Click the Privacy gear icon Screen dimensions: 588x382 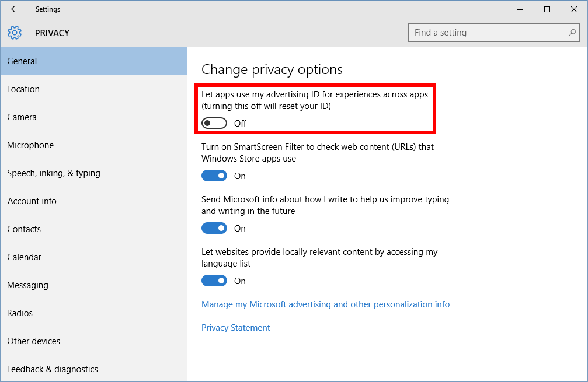[15, 33]
